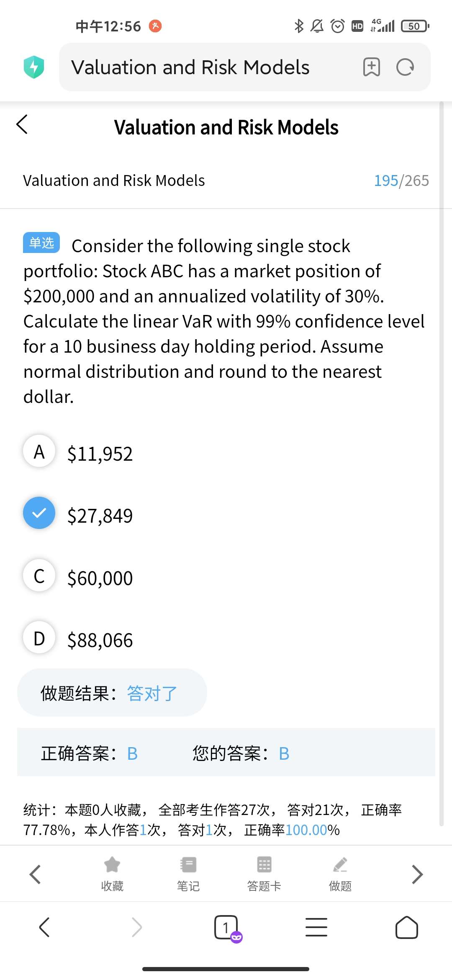Tap the address bar title text
452x980 pixels.
coord(190,67)
